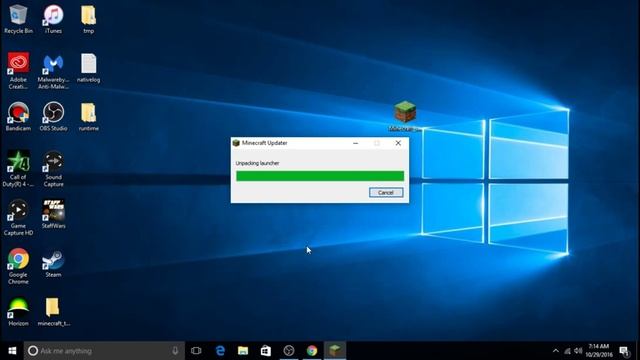
Task: Select the Steam desktop shortcut
Action: coord(53,263)
